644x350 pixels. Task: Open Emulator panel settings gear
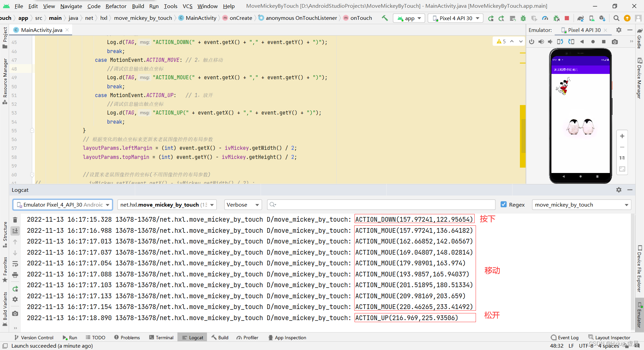pos(619,30)
